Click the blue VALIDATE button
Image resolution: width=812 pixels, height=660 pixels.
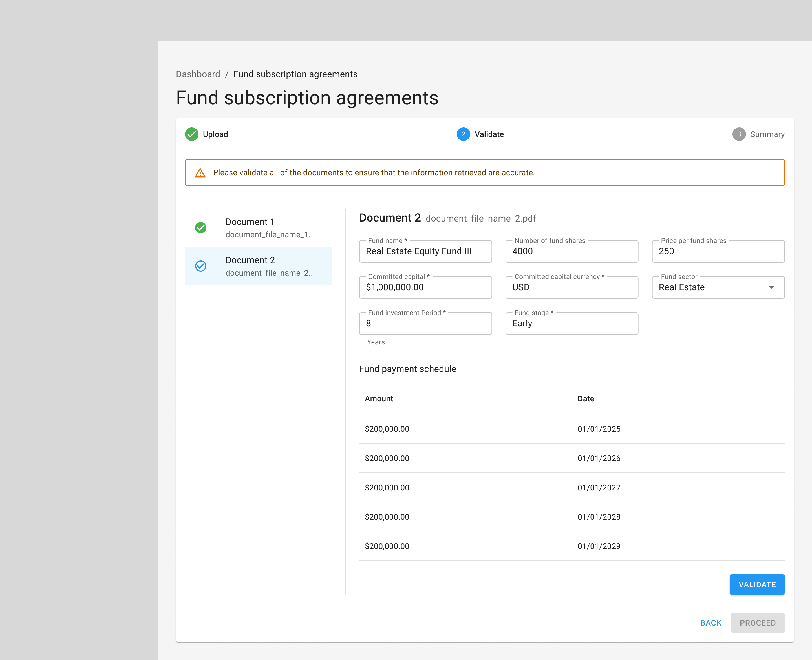point(757,584)
